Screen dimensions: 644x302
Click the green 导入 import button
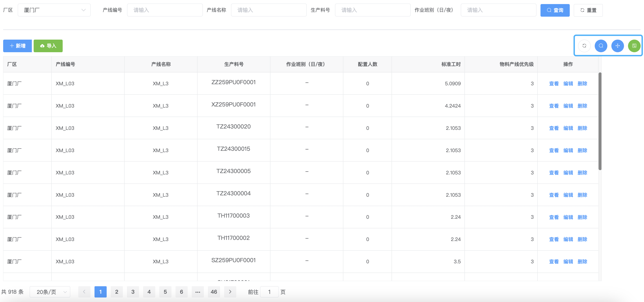click(48, 46)
